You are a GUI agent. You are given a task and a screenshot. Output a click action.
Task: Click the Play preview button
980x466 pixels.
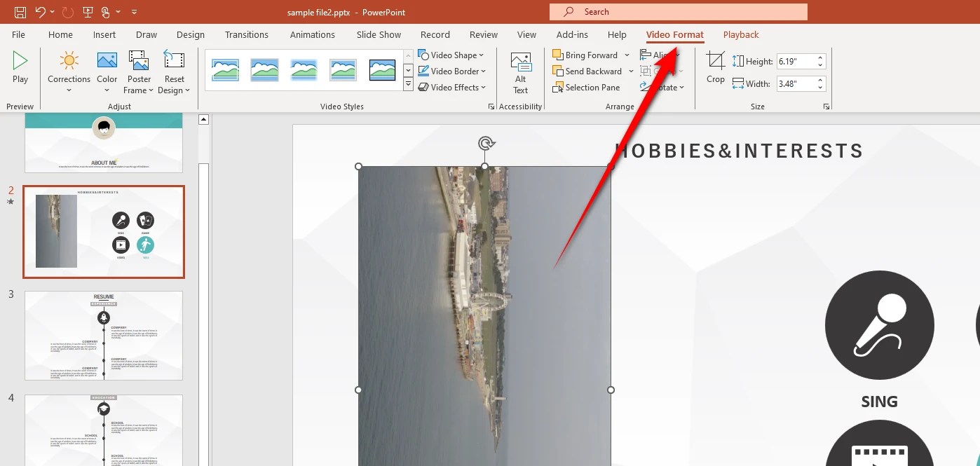click(x=19, y=68)
